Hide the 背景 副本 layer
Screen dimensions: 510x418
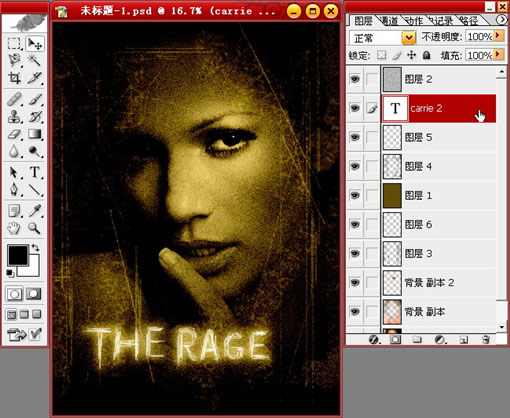pyautogui.click(x=355, y=312)
